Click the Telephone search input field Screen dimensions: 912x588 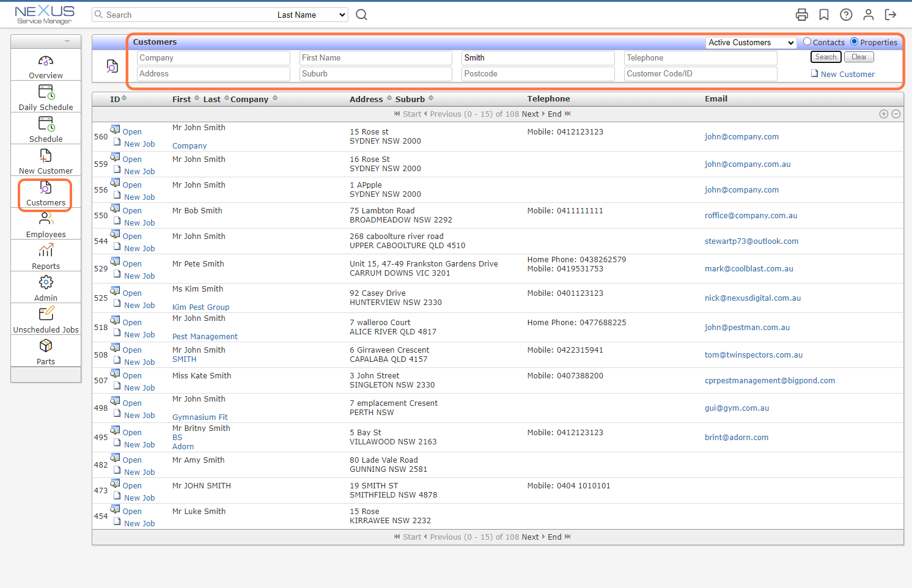700,57
